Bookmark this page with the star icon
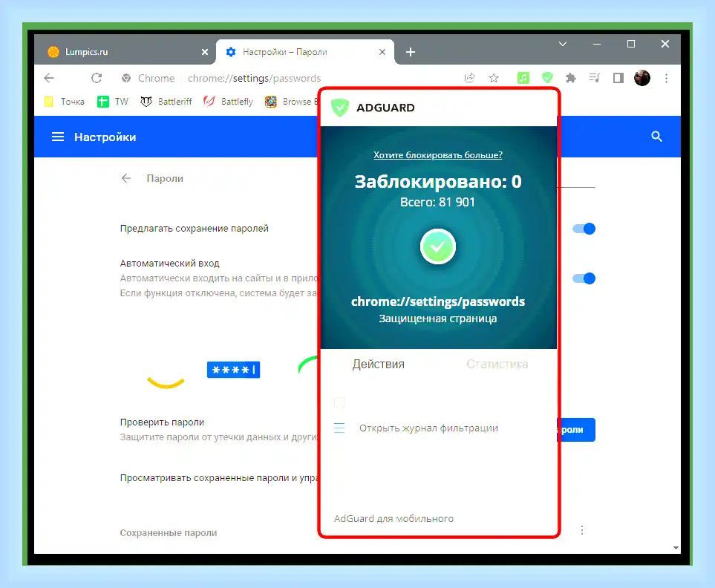Viewport: 715px width, 588px height. click(494, 79)
